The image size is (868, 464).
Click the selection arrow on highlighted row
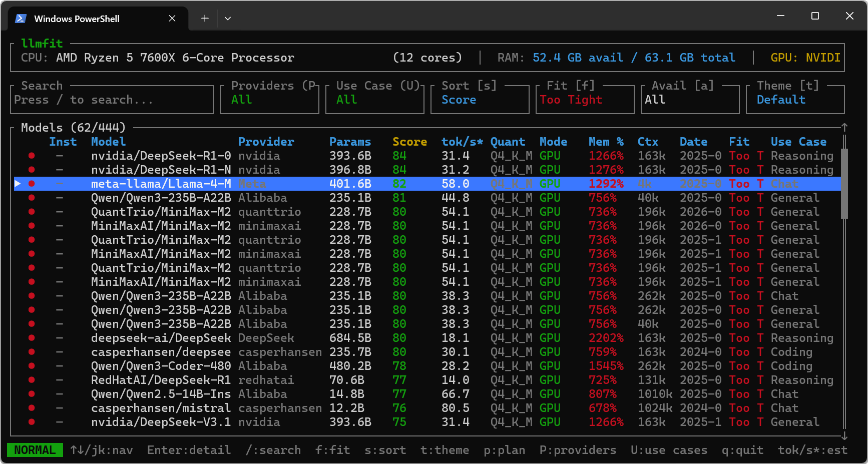coord(18,184)
